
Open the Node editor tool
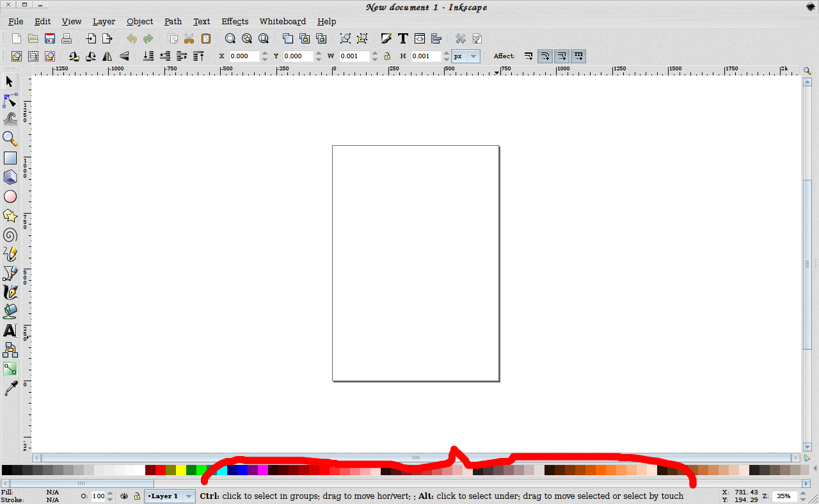[10, 100]
